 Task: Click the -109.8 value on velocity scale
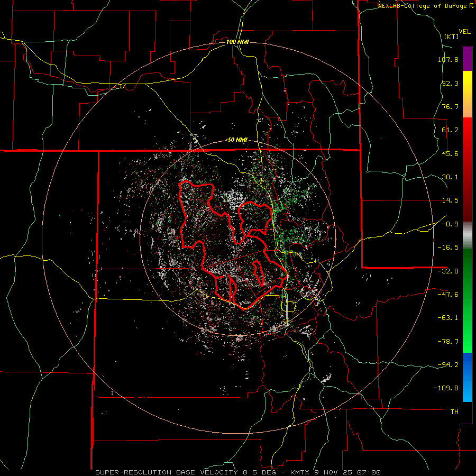pos(446,388)
